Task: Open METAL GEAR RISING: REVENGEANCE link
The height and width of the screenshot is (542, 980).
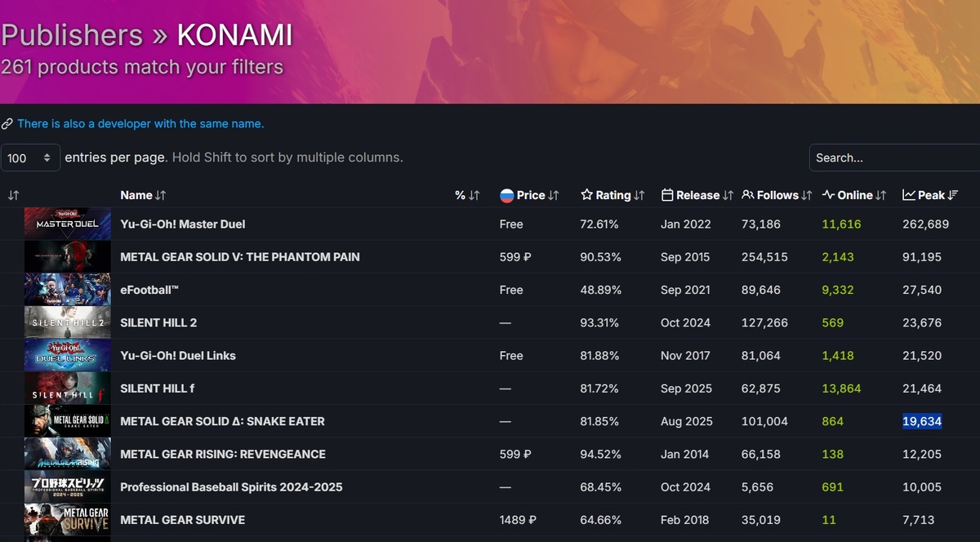Action: (223, 454)
